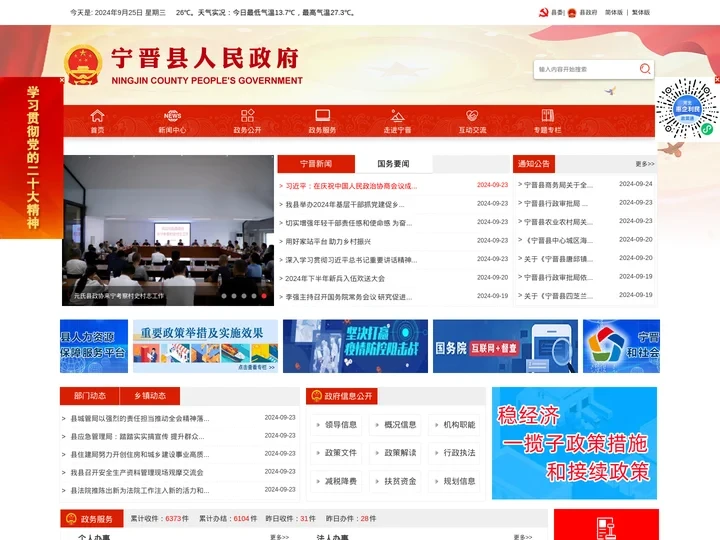Open the 走进宁晋 navigation icon
The height and width of the screenshot is (540, 720).
click(x=397, y=115)
